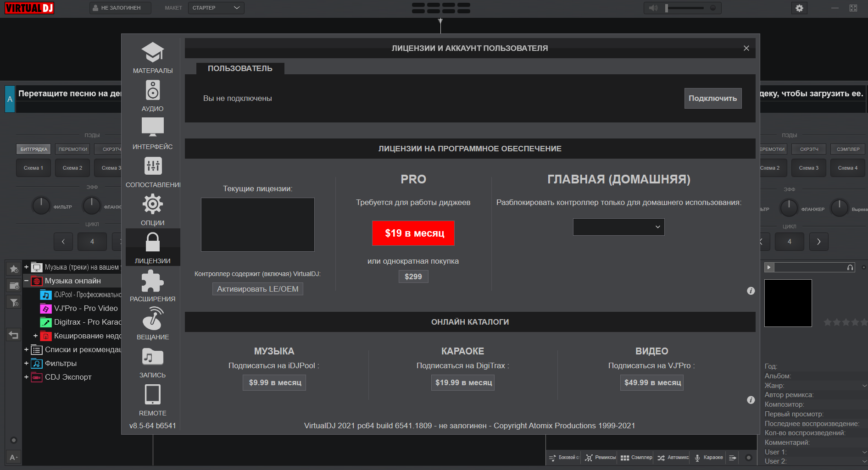Screen dimensions: 868x470
Task: Click the favorites star sidebar icon
Action: pos(14,268)
